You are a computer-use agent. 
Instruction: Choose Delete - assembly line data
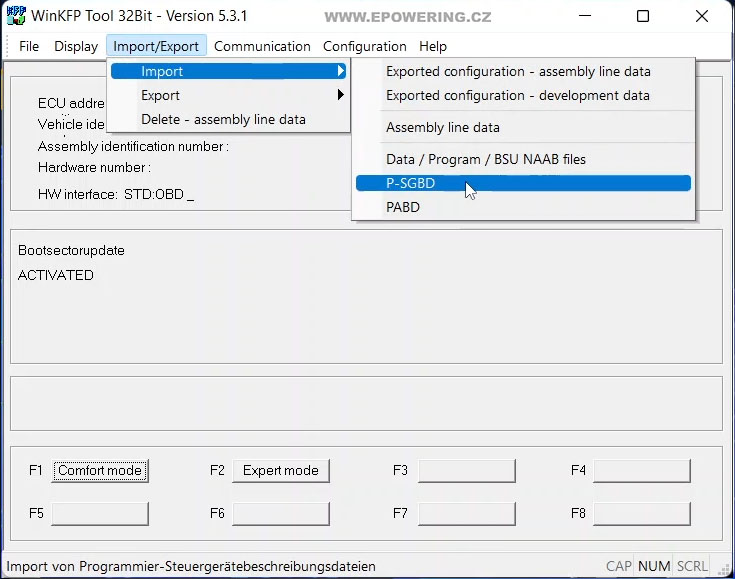tap(228, 119)
